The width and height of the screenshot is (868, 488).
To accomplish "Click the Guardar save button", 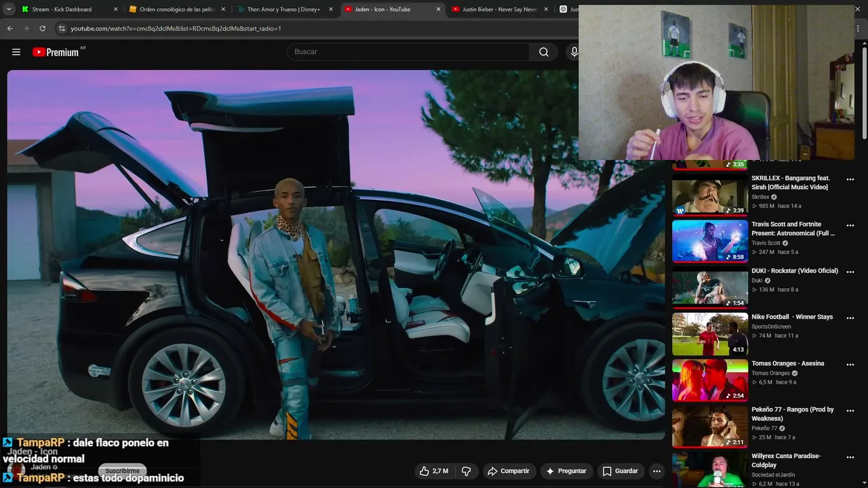I will click(620, 471).
